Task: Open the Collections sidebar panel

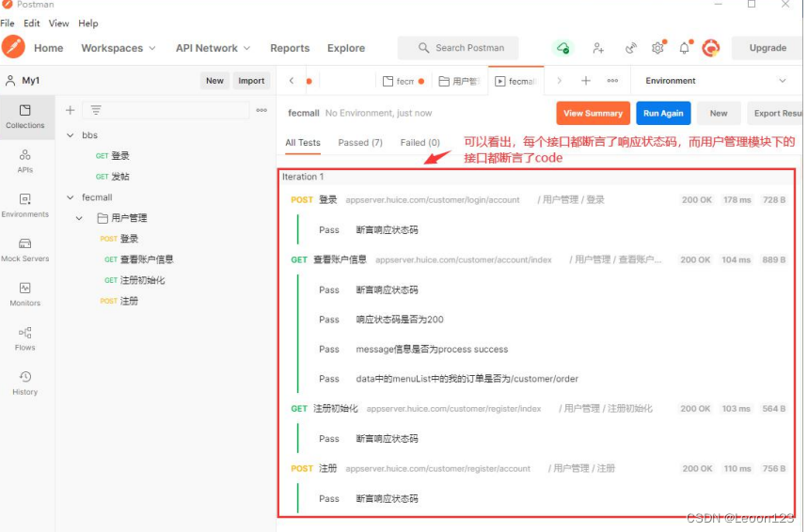Action: tap(24, 117)
